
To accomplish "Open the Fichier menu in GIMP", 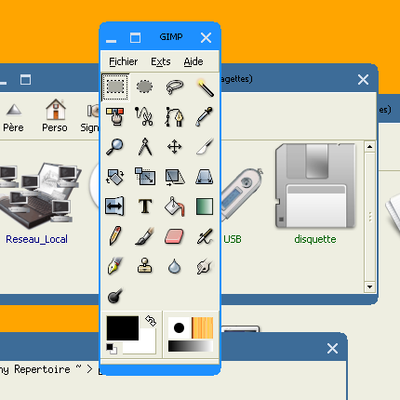I will pyautogui.click(x=123, y=62).
